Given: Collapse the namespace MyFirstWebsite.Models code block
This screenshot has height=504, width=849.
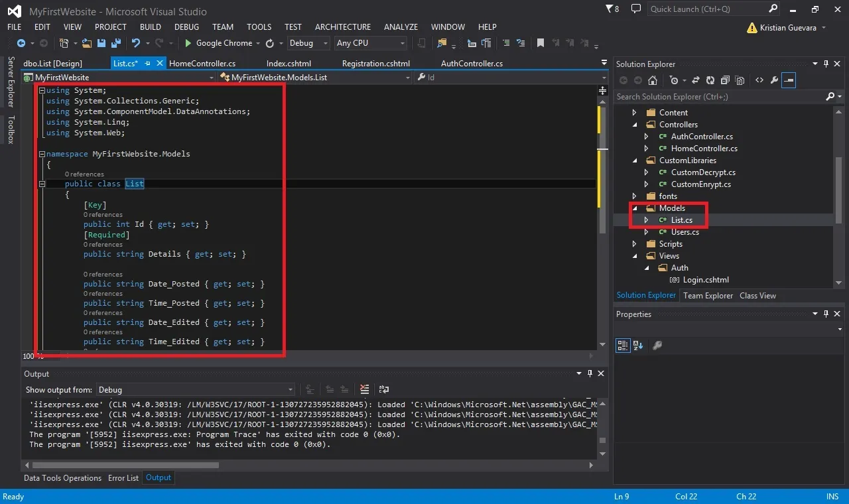Looking at the screenshot, I should pyautogui.click(x=42, y=154).
